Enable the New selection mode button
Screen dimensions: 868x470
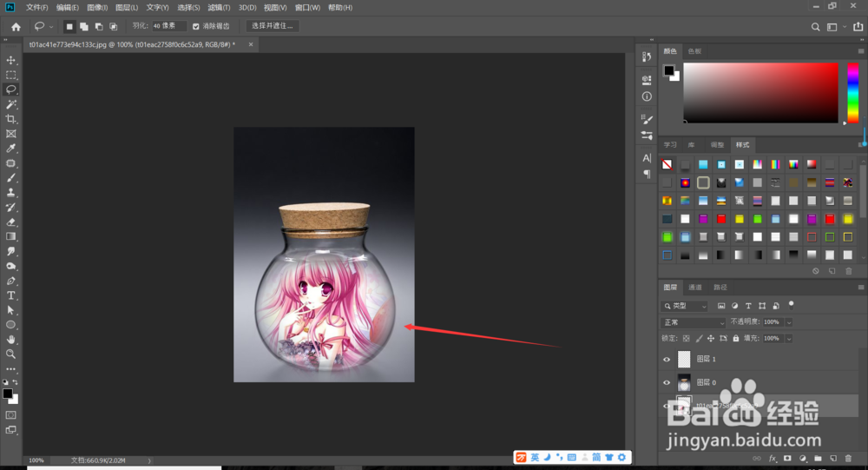tap(69, 26)
